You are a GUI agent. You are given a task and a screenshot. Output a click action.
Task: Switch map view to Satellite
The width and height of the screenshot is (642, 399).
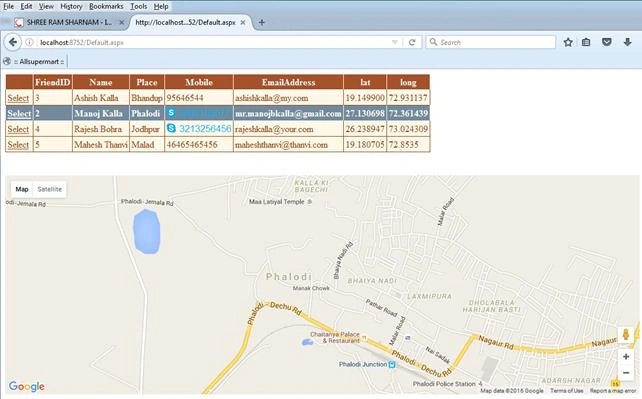point(50,189)
